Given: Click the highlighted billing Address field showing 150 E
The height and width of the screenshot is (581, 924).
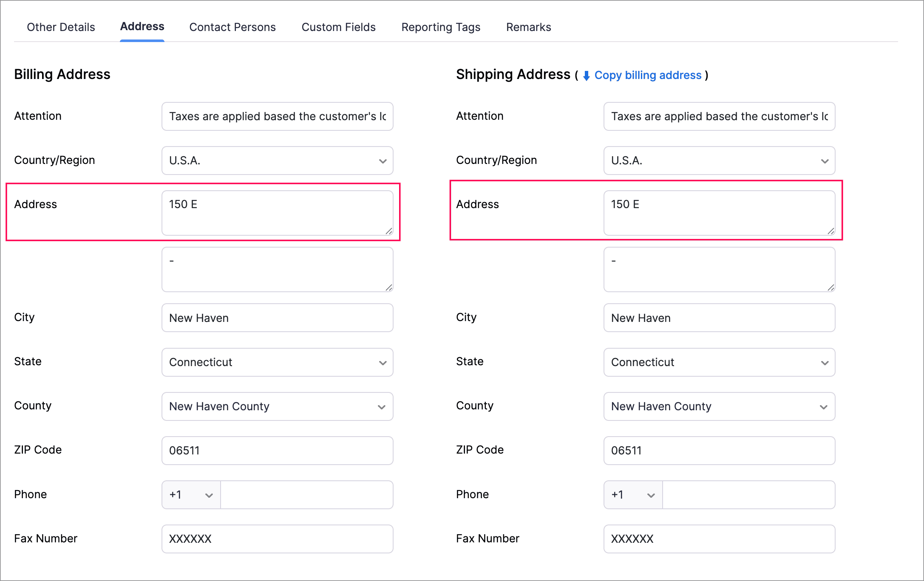Looking at the screenshot, I should tap(277, 212).
